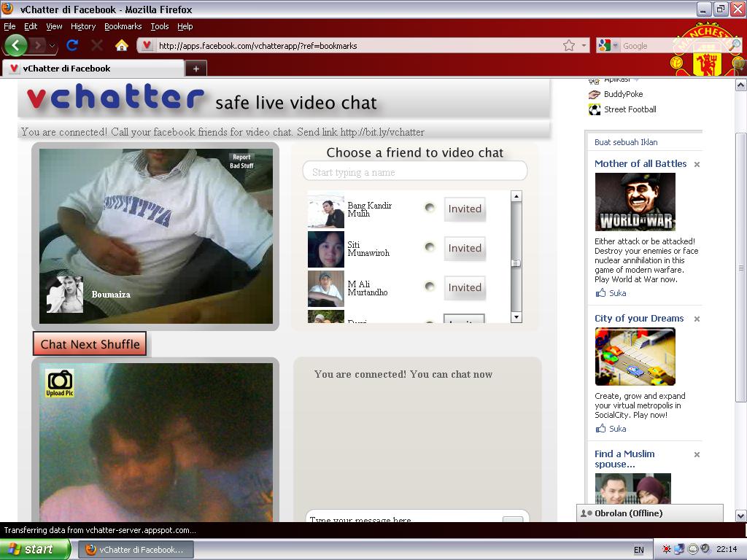Click the Boumaiza profile thumbnail
747x560 pixels.
[x=65, y=295]
